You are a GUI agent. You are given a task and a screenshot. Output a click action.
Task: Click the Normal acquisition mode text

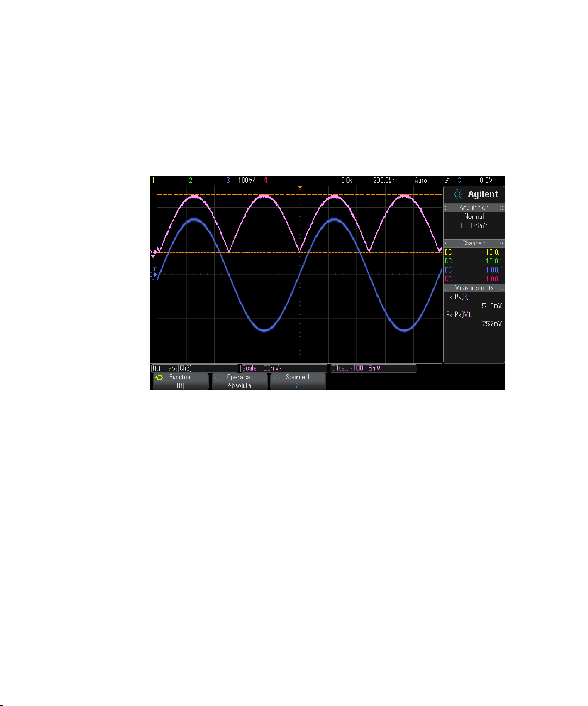click(474, 216)
